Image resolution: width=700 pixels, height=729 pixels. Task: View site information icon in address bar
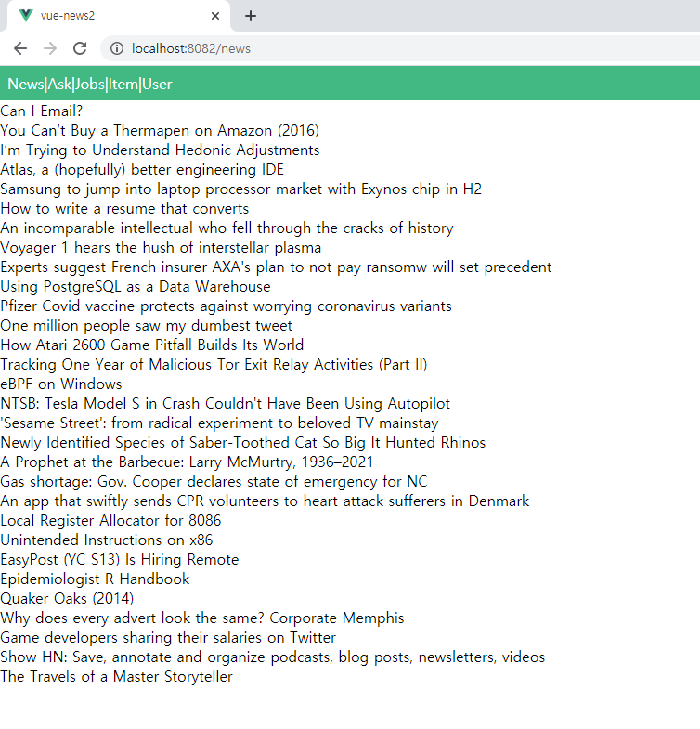pyautogui.click(x=117, y=48)
